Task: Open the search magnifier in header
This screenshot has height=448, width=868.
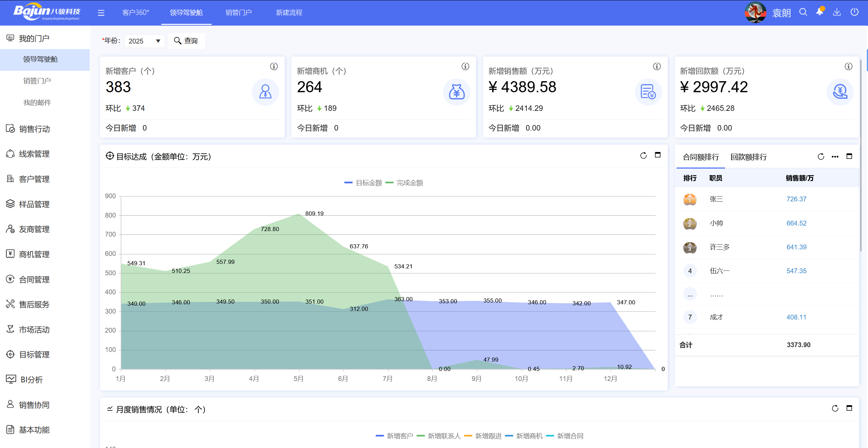Action: coord(803,12)
